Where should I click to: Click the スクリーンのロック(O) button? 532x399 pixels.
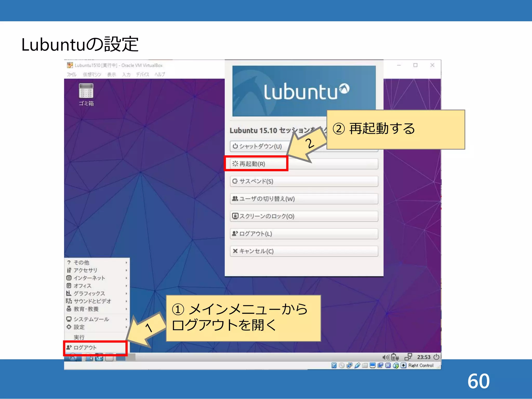tap(304, 216)
